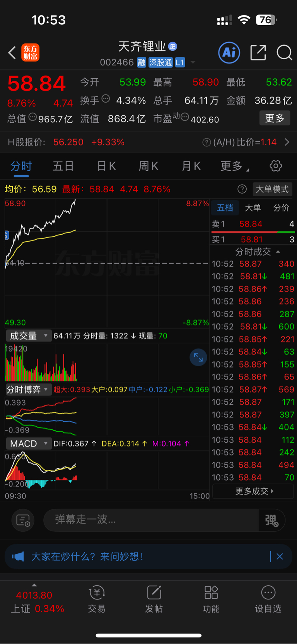The width and height of the screenshot is (297, 644).
Task: Switch to the 日K tab
Action: pyautogui.click(x=106, y=167)
